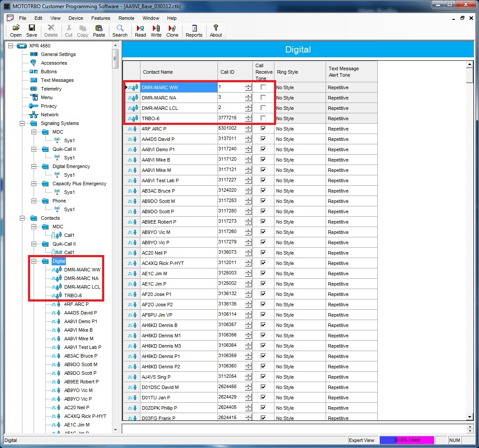Select Alert Tone cell for TRBO-6
This screenshot has width=479, height=448.
(x=351, y=118)
